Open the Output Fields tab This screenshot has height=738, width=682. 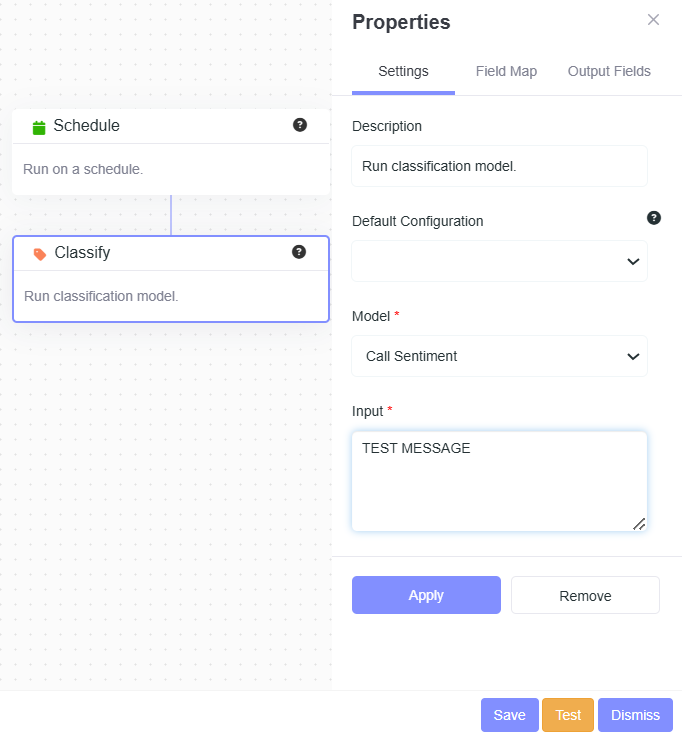point(609,71)
